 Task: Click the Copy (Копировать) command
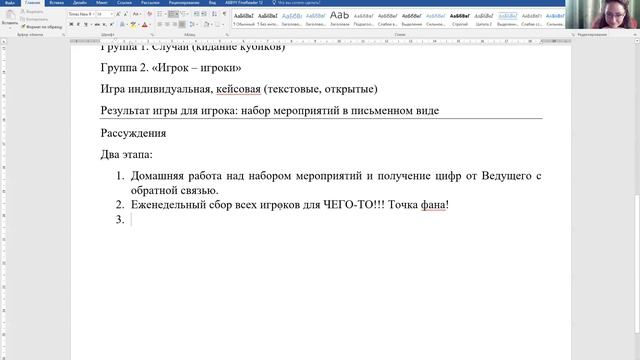click(x=34, y=19)
